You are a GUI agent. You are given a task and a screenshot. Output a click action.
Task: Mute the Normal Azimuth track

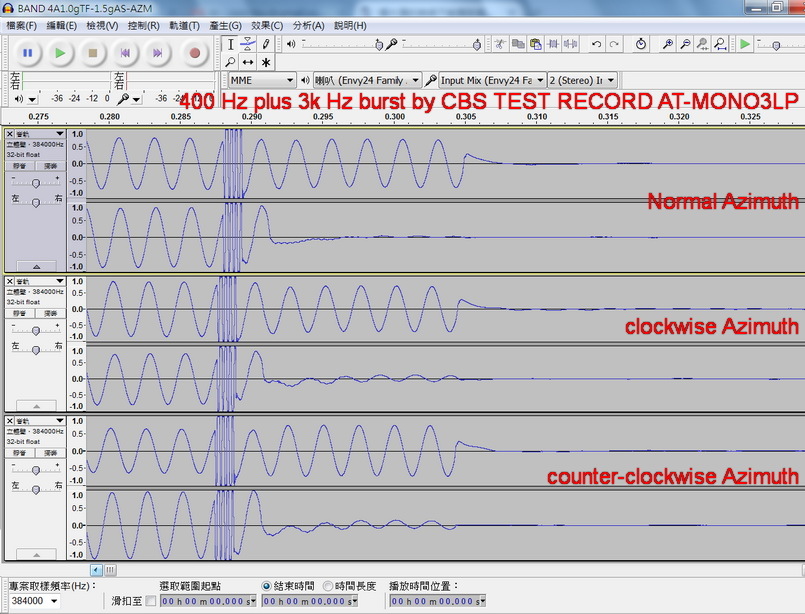pyautogui.click(x=20, y=166)
